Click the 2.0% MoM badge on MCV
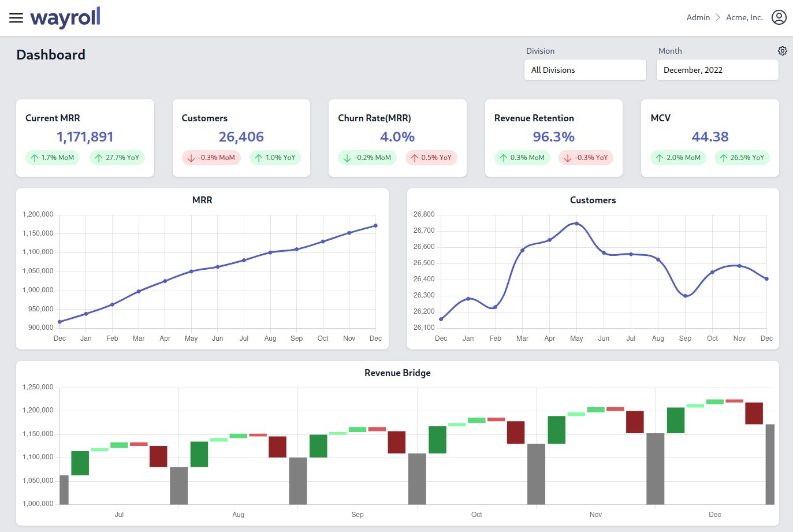The width and height of the screenshot is (793, 532). [678, 157]
